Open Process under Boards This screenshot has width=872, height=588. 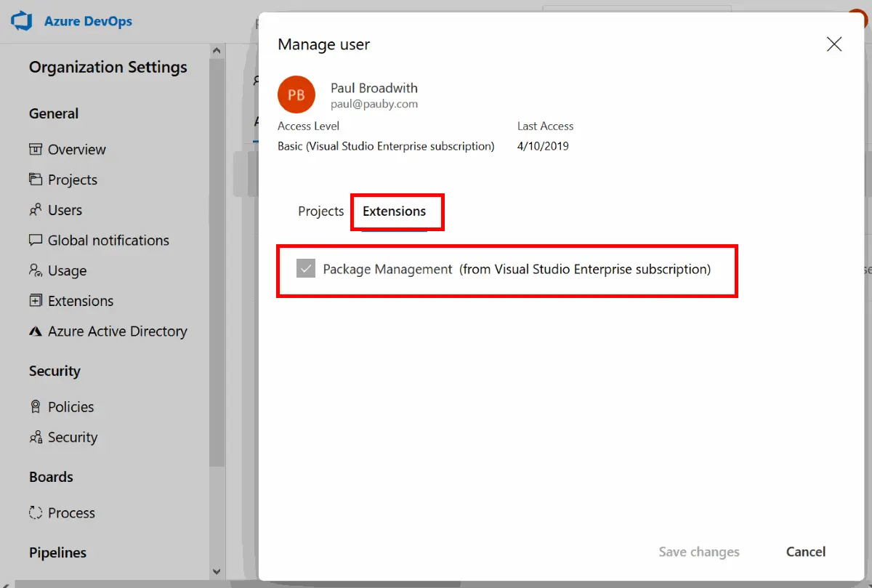(71, 513)
